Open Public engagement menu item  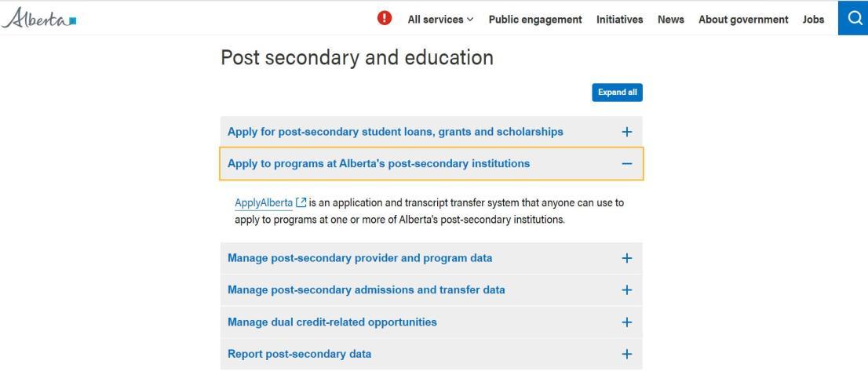tap(535, 20)
